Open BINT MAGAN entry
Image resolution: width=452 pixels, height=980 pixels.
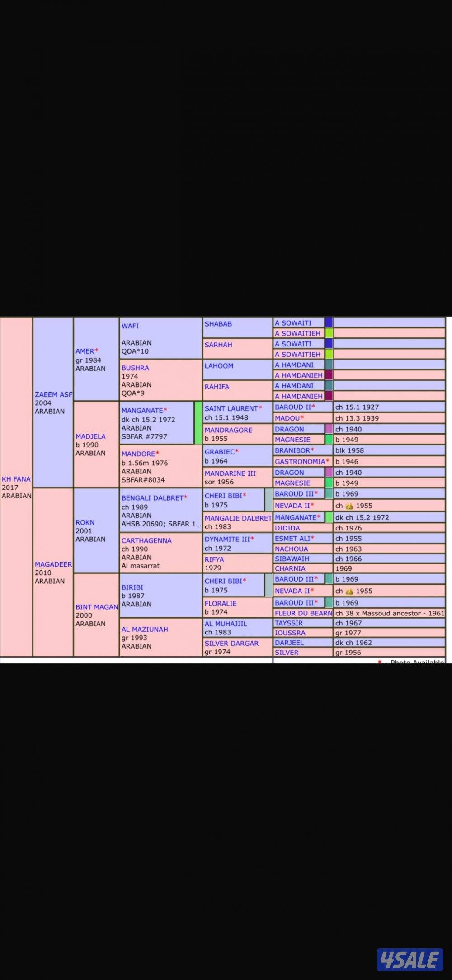(96, 607)
